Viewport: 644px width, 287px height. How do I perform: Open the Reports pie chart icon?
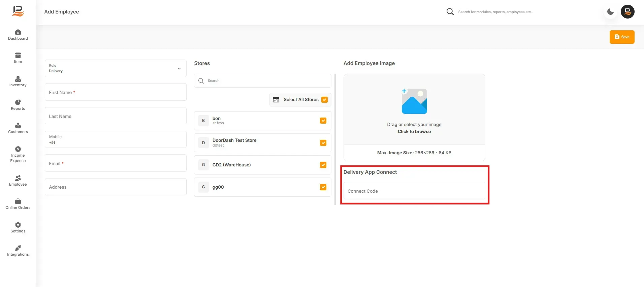pyautogui.click(x=18, y=102)
